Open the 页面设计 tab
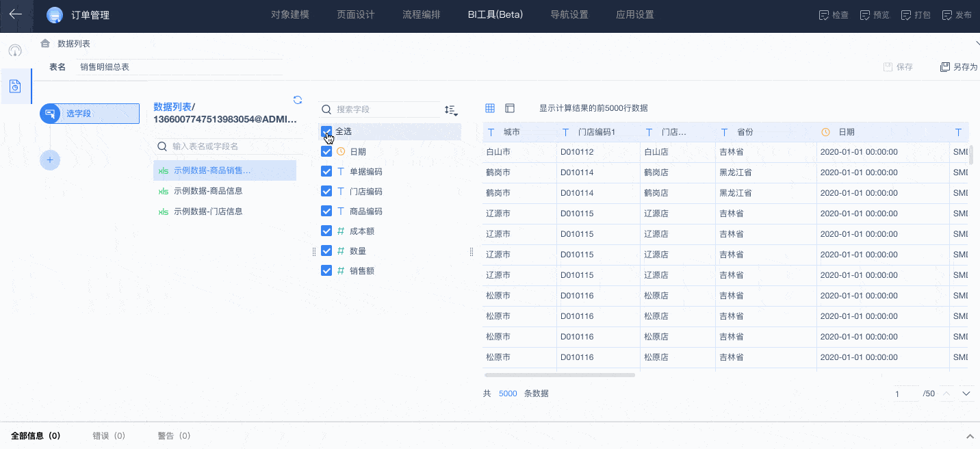Viewport: 980px width, 449px height. pyautogui.click(x=356, y=14)
